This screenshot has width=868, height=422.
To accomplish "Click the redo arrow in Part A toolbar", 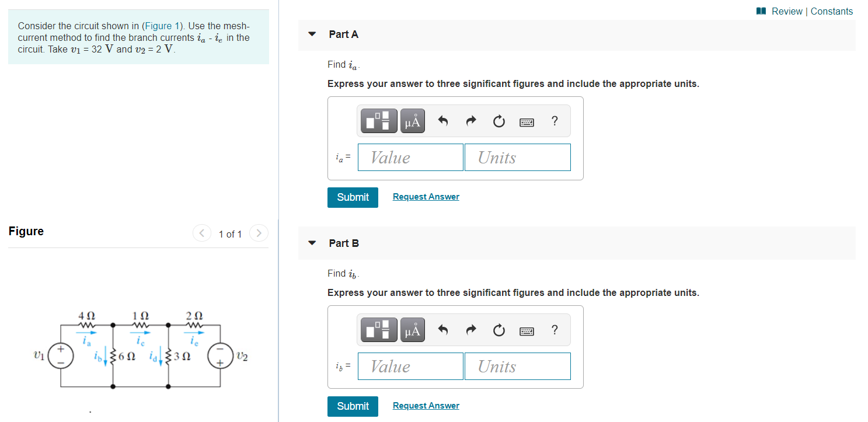I will pyautogui.click(x=470, y=121).
